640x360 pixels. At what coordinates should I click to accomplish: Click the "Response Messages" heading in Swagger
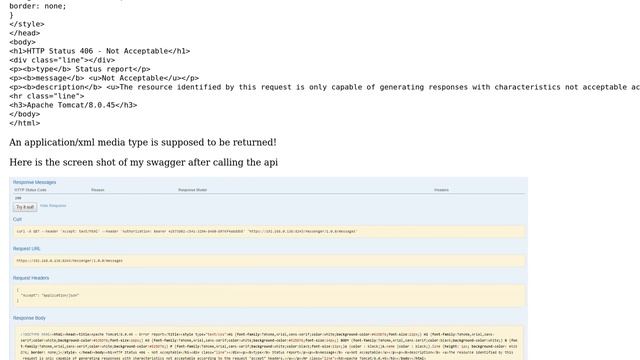click(35, 182)
